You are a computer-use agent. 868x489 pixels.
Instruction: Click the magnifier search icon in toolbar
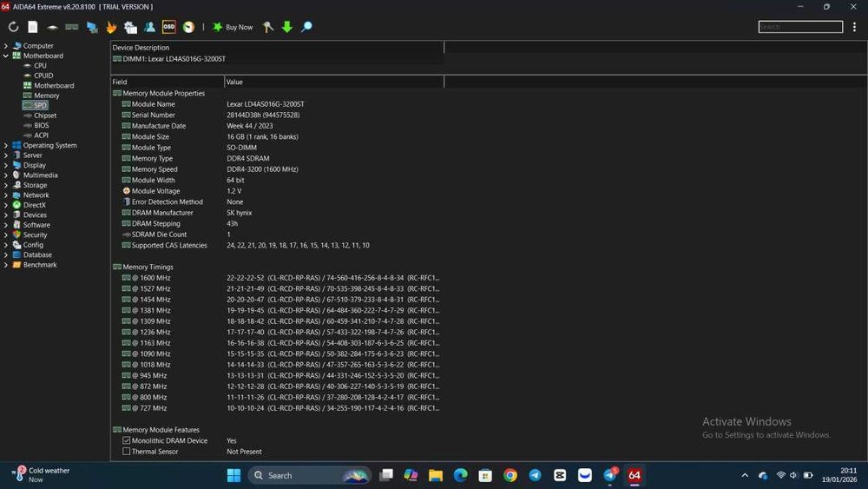(306, 27)
